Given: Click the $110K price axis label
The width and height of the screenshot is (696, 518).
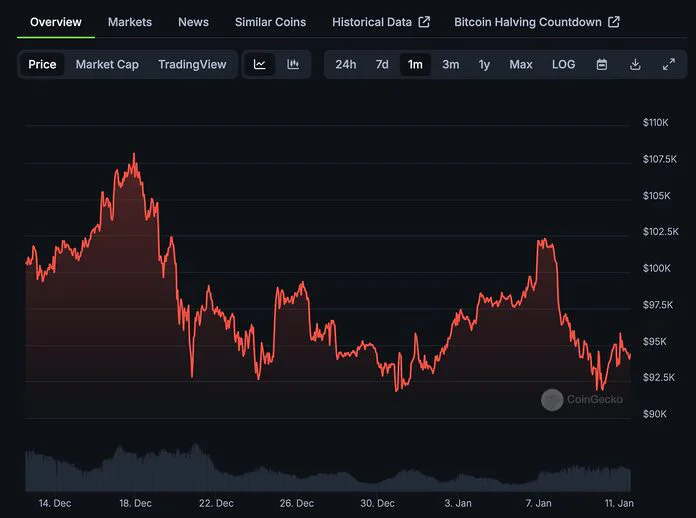Looking at the screenshot, I should tap(656, 123).
